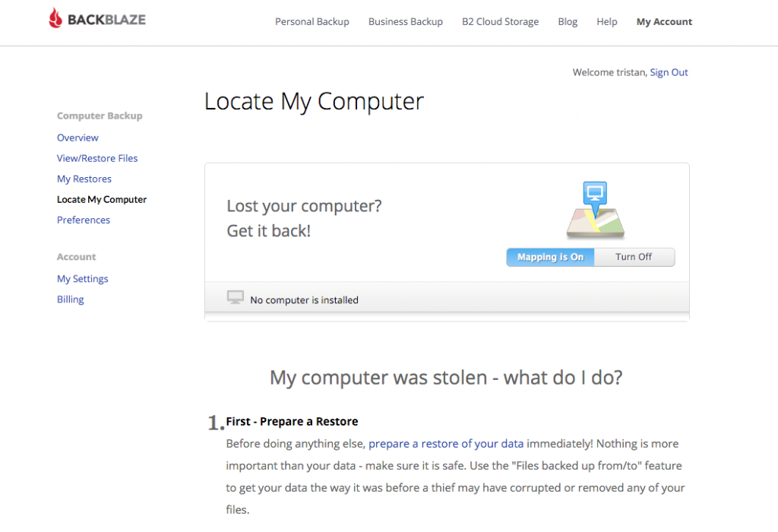This screenshot has width=778, height=532.
Task: Click the 'Lost your computer?' text
Action: point(304,206)
